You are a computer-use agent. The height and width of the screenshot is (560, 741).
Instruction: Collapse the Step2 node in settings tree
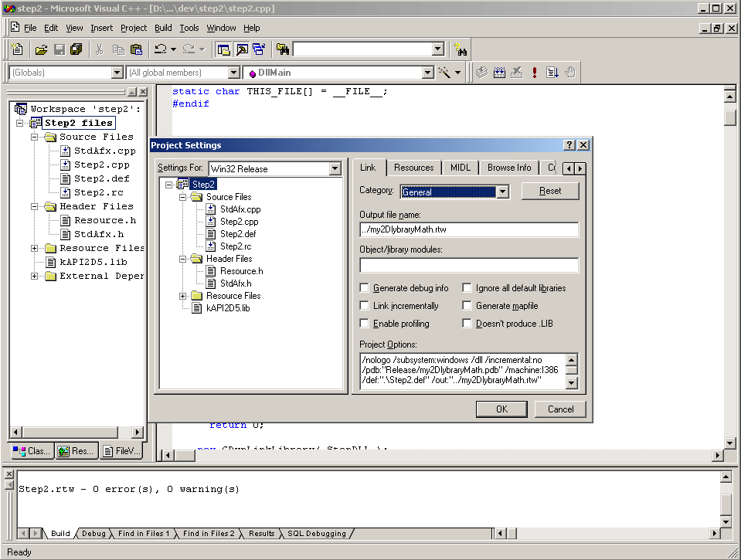pos(168,185)
